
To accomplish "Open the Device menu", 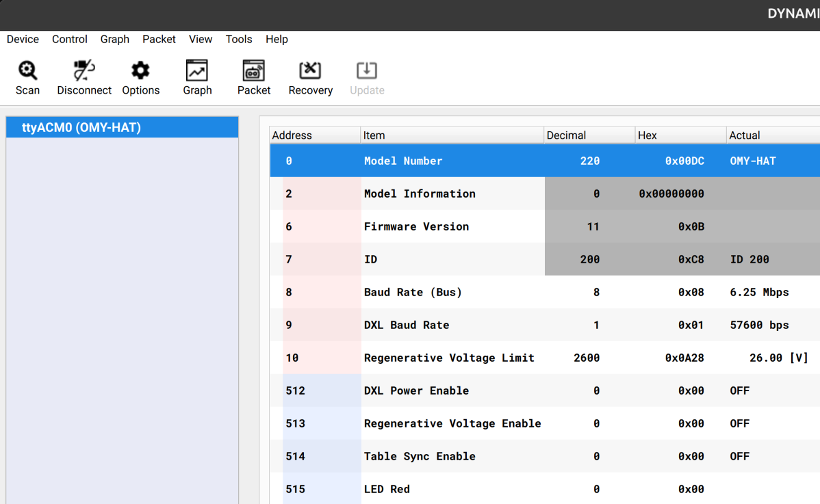I will point(23,39).
